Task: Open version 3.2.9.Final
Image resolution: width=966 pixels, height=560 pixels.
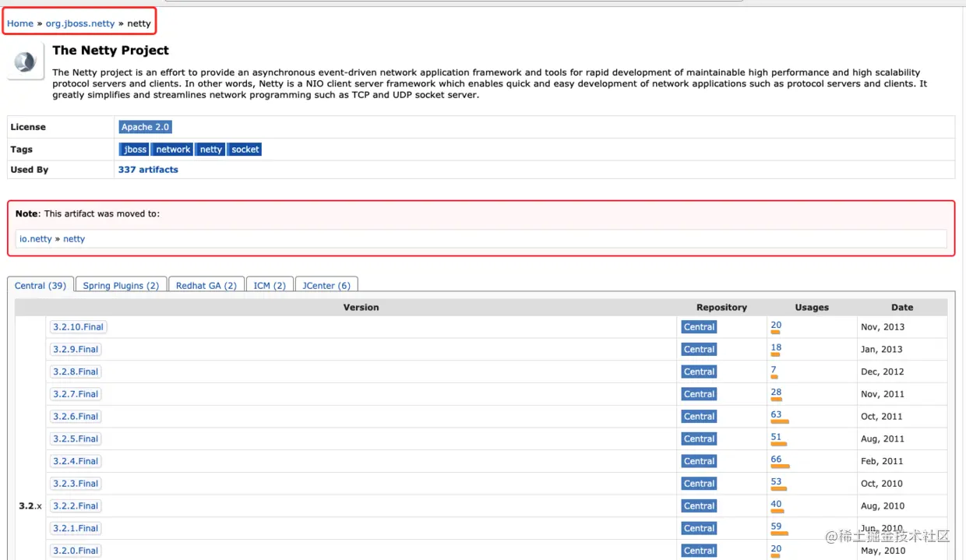Action: click(x=76, y=350)
